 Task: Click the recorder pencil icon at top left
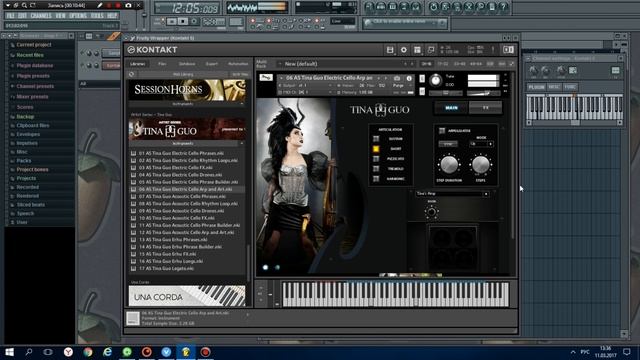tap(100, 5)
